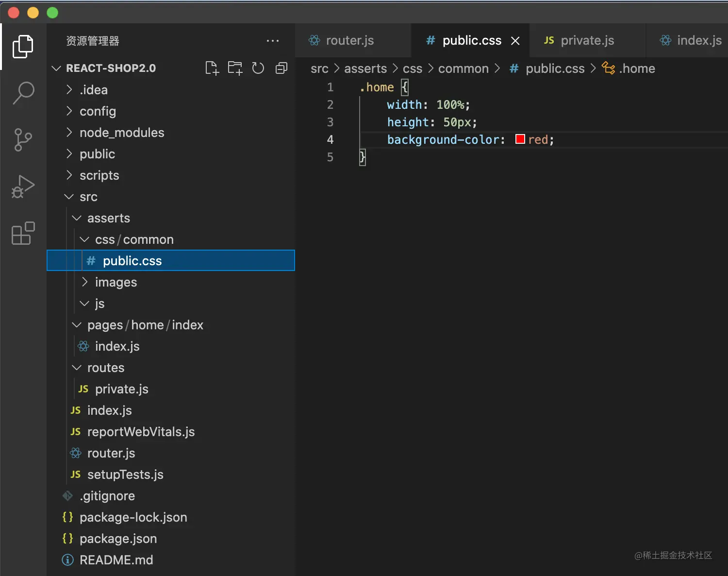Expand the images folder

[116, 282]
